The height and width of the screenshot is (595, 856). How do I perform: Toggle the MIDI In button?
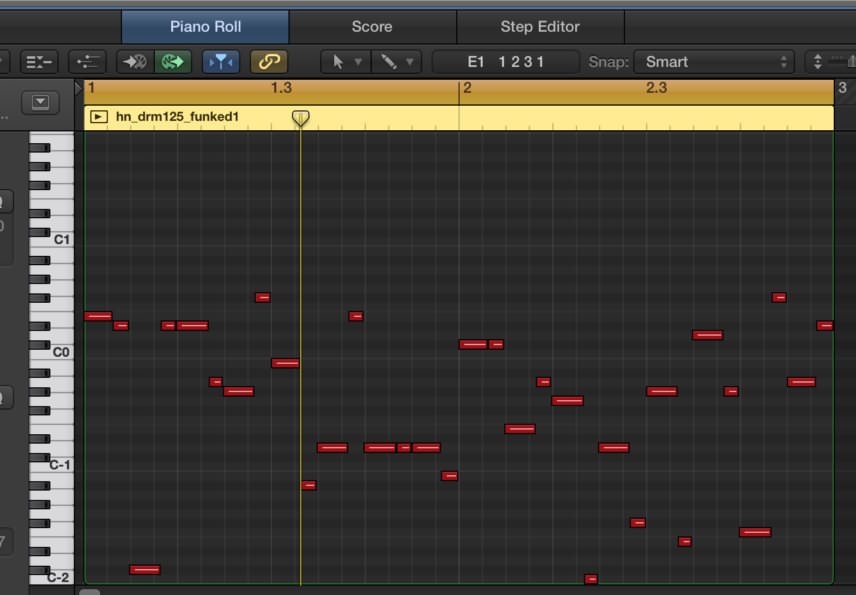point(135,62)
